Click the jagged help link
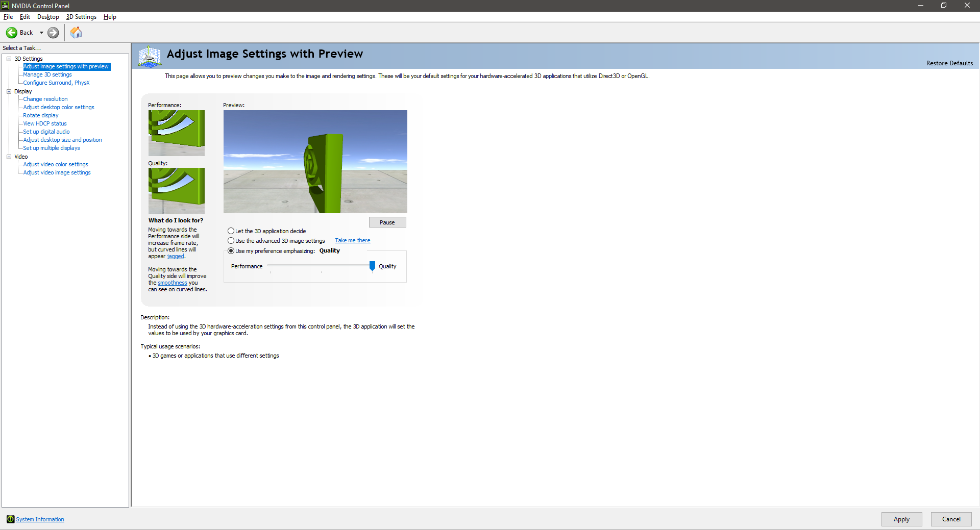980x530 pixels. (176, 256)
